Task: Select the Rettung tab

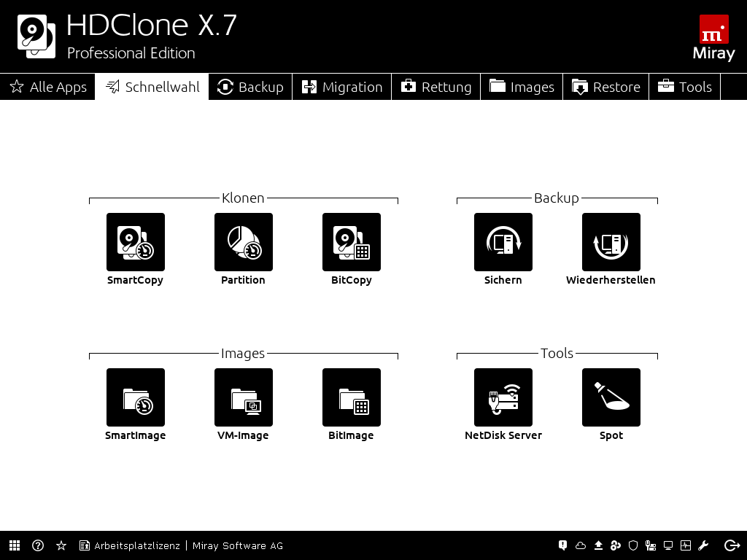Action: pos(436,87)
